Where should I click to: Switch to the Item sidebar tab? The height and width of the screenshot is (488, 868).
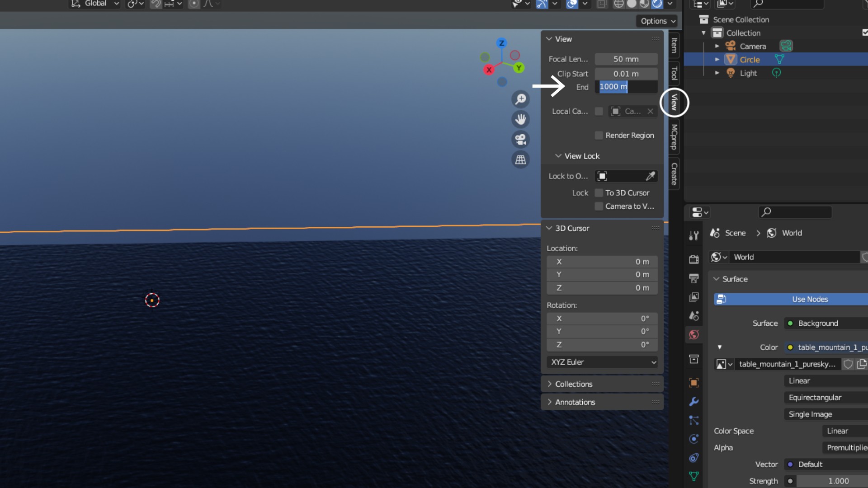point(674,45)
